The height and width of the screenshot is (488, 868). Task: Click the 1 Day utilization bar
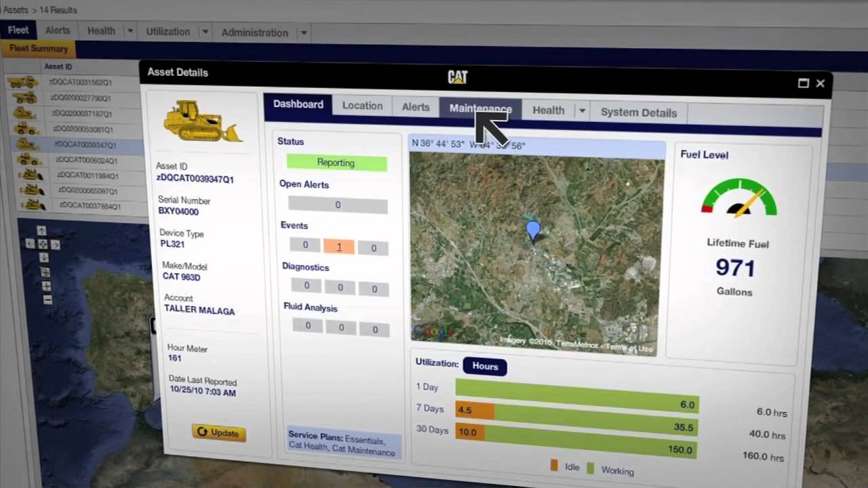[x=577, y=396]
